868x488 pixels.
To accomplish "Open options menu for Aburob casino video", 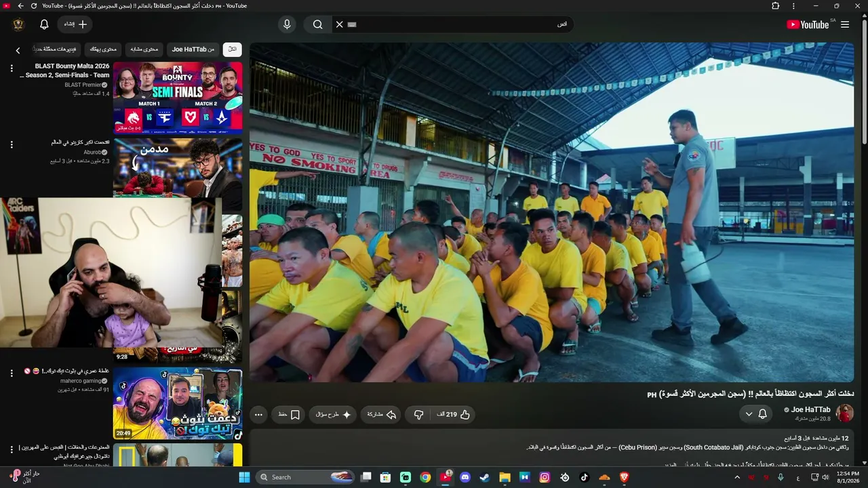I will 11,145.
